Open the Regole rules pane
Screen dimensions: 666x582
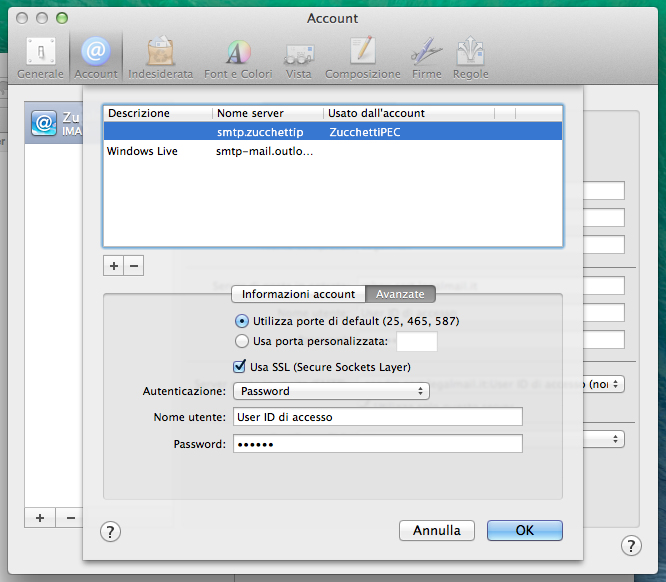471,58
